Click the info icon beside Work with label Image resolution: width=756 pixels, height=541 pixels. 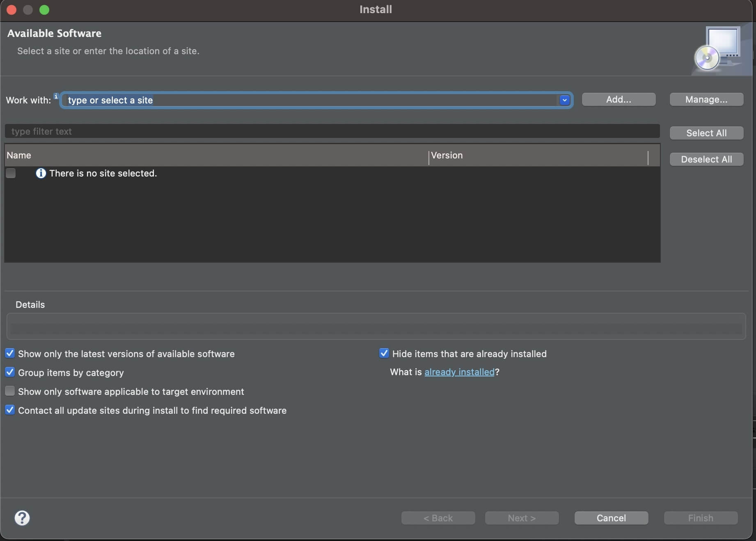(x=56, y=96)
